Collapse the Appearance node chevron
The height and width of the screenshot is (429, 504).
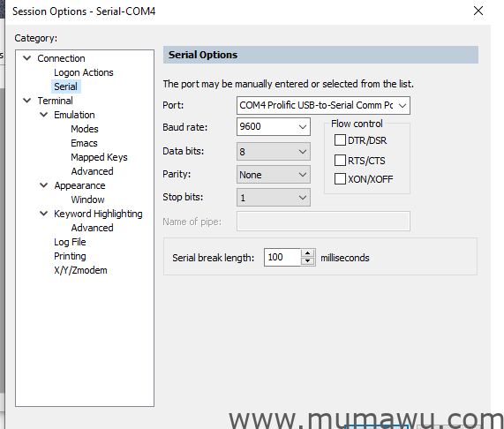[44, 185]
